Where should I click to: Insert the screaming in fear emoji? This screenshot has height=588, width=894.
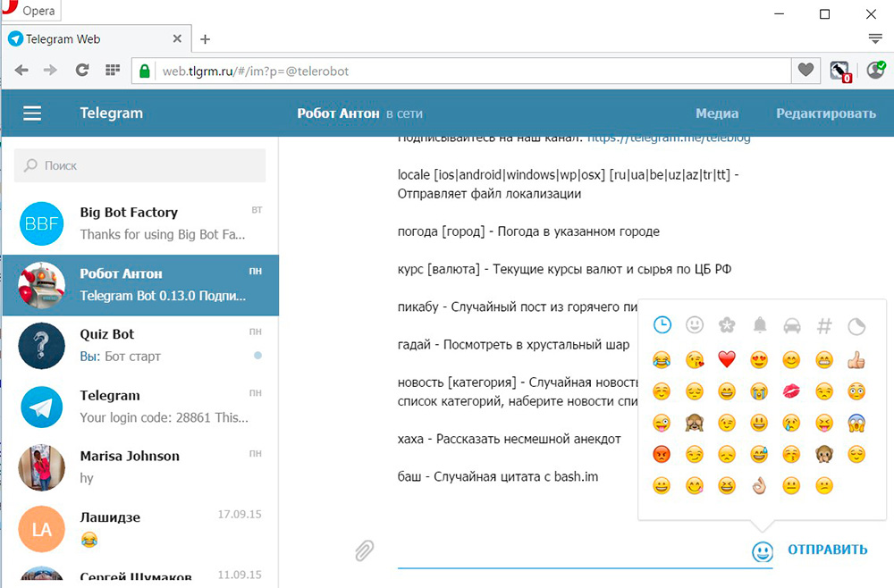coord(856,423)
